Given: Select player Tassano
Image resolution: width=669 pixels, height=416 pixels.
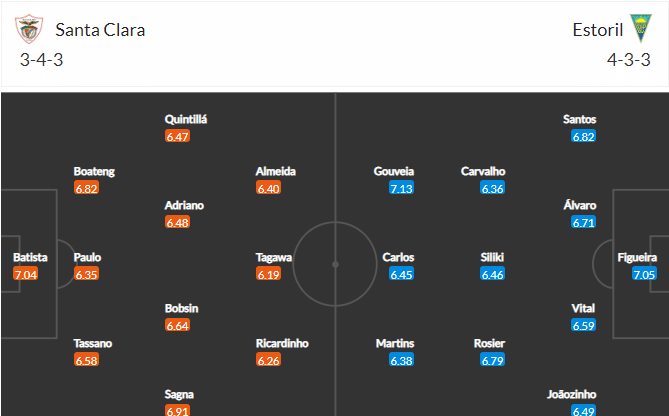Looking at the screenshot, I should pyautogui.click(x=93, y=343).
